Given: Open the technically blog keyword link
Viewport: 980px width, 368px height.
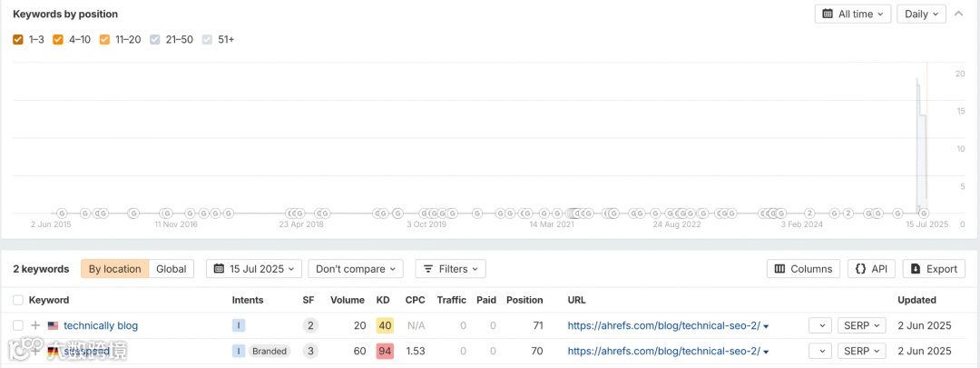Looking at the screenshot, I should point(101,325).
